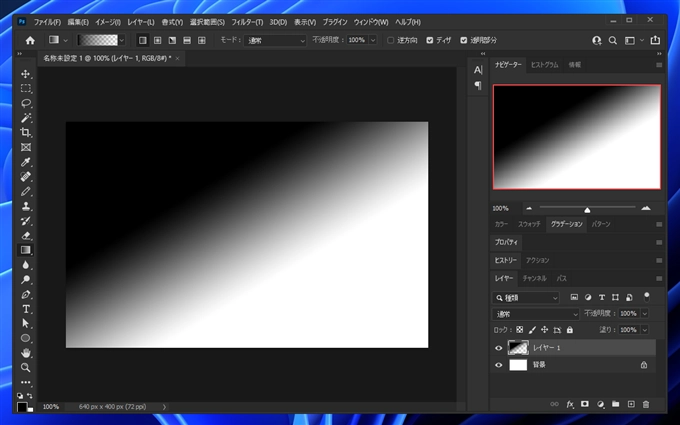Select the Move tool
The image size is (680, 425).
[27, 74]
